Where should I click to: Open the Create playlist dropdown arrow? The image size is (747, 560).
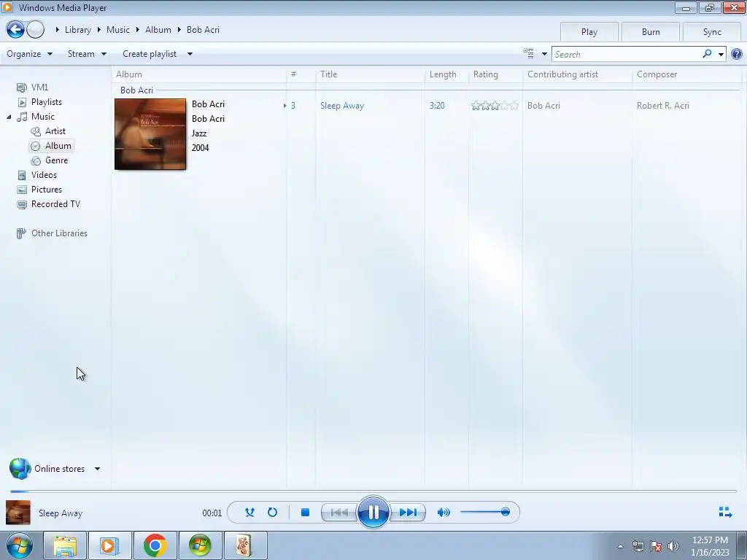tap(190, 54)
